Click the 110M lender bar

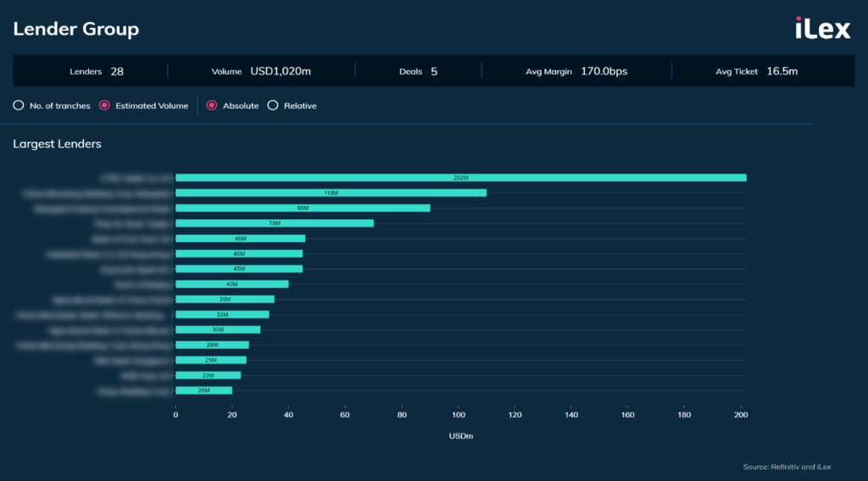[x=331, y=193]
